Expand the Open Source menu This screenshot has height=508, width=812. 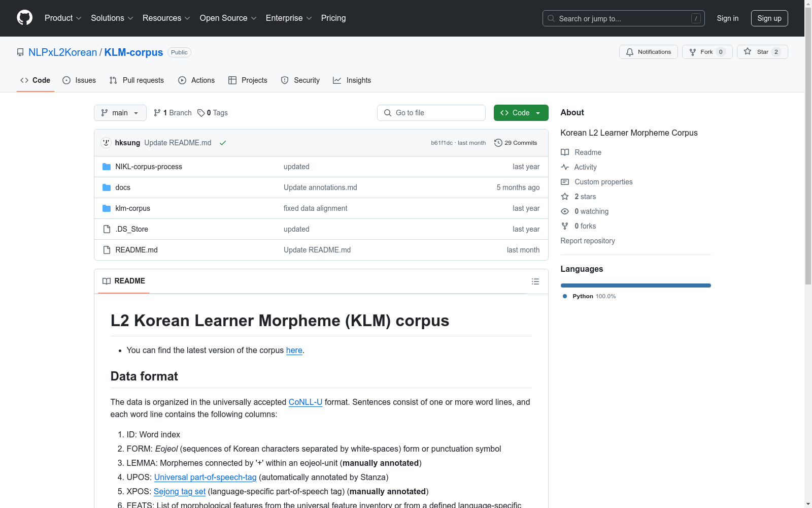pos(228,18)
